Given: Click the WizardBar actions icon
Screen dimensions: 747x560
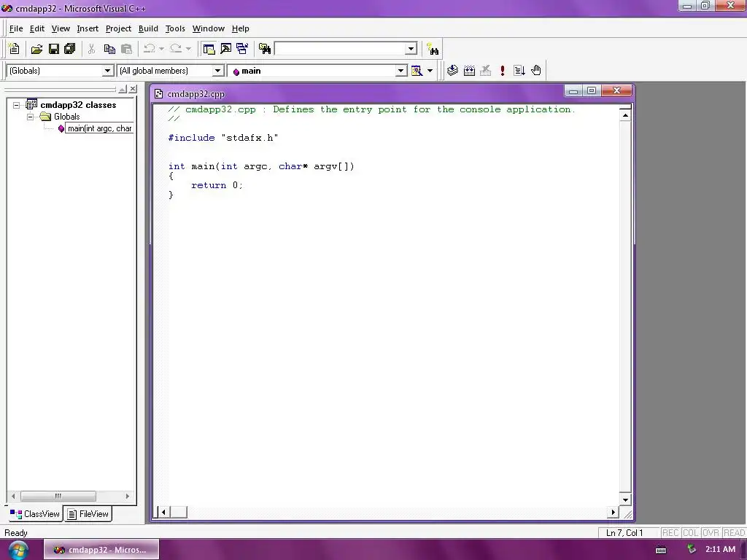Looking at the screenshot, I should coord(417,71).
